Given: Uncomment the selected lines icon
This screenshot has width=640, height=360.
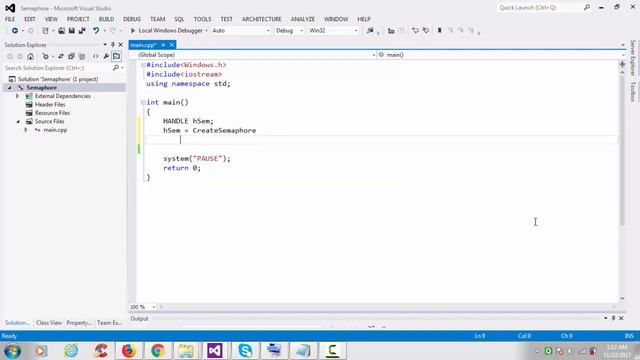Looking at the screenshot, I should pyautogui.click(x=426, y=31).
